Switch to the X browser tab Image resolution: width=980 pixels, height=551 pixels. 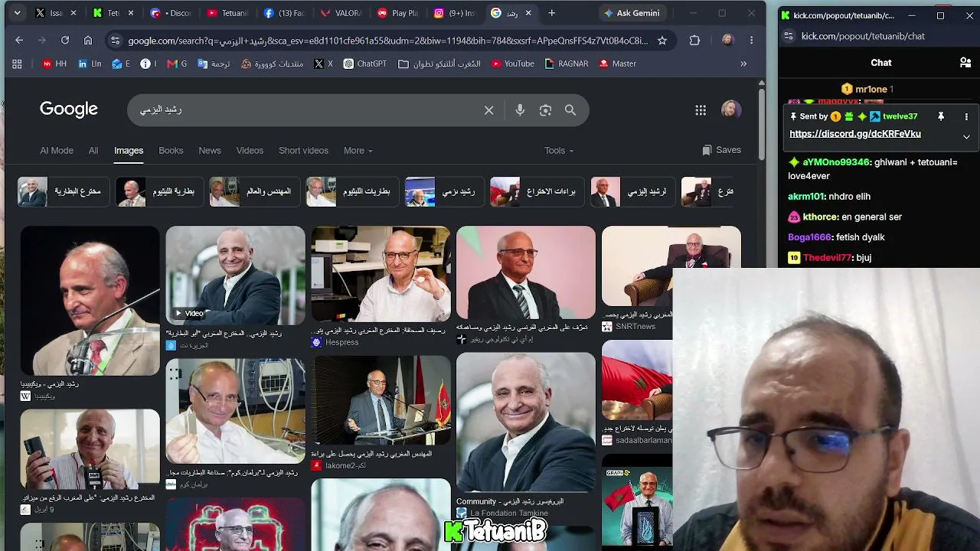pyautogui.click(x=57, y=13)
